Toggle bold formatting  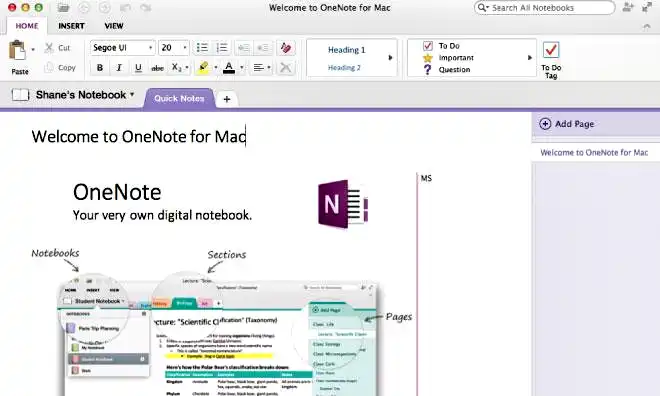click(100, 67)
